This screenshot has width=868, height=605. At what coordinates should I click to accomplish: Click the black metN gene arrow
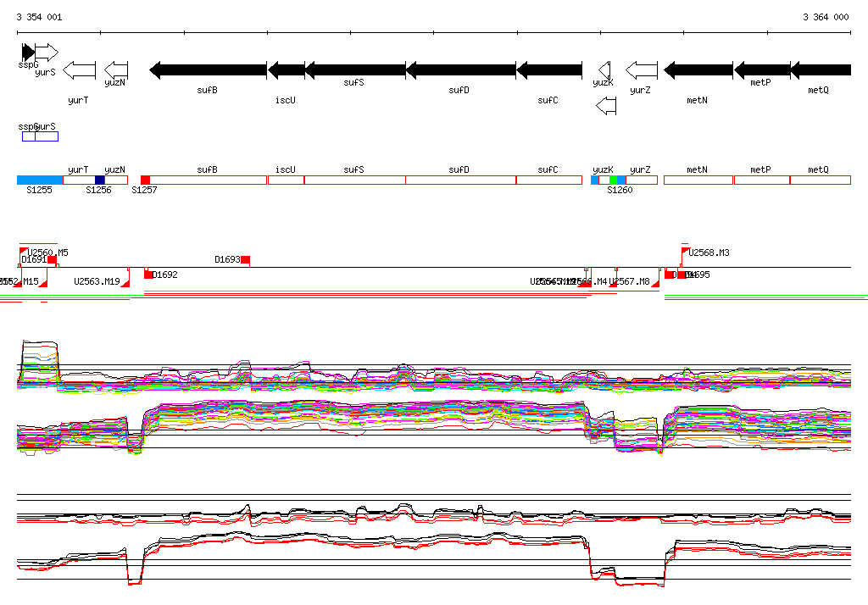point(698,70)
